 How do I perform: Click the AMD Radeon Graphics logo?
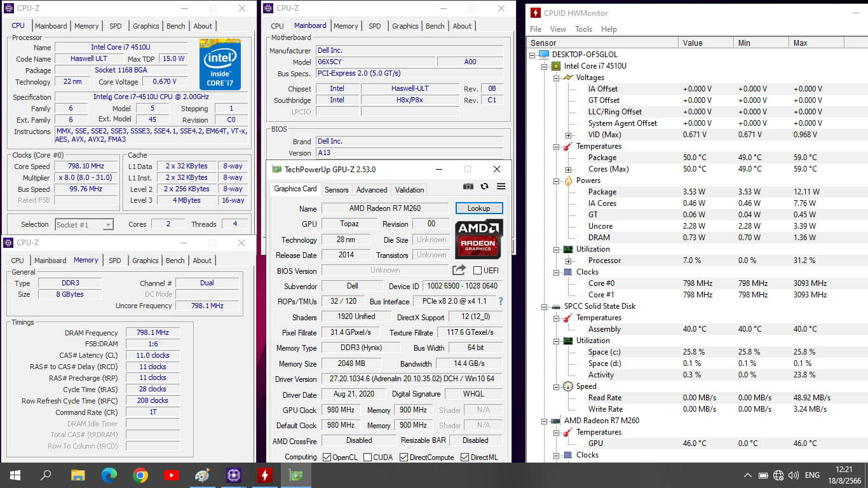(x=479, y=239)
